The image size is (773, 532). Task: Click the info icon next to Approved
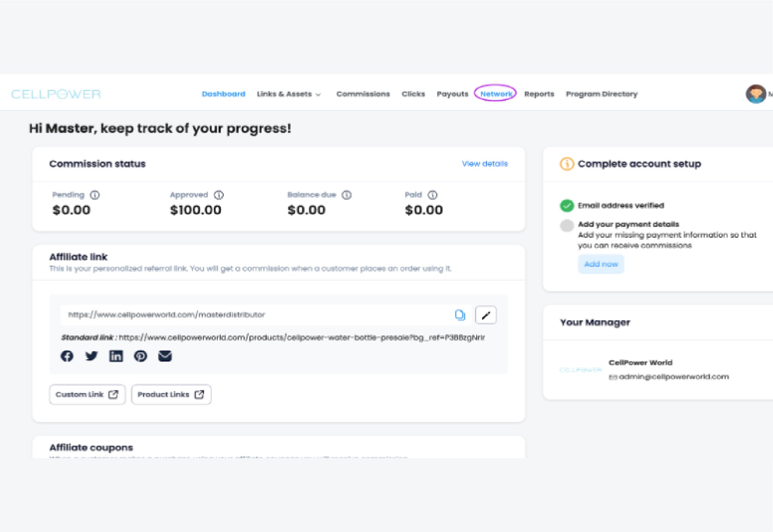coord(219,195)
